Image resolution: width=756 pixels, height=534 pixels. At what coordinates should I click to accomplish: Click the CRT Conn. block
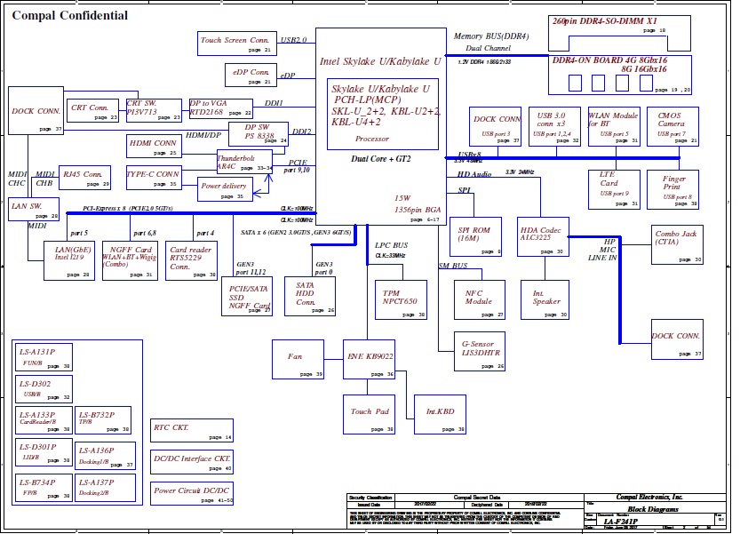pos(92,110)
